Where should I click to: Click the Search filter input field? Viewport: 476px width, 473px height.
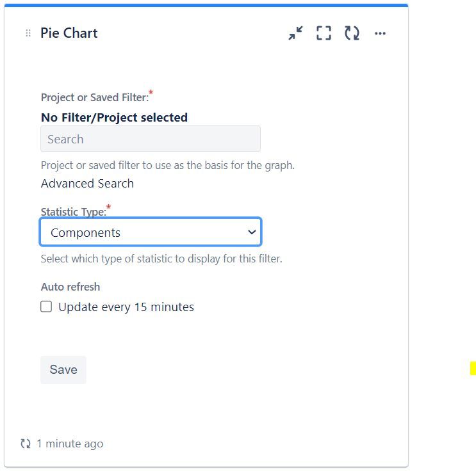point(150,139)
